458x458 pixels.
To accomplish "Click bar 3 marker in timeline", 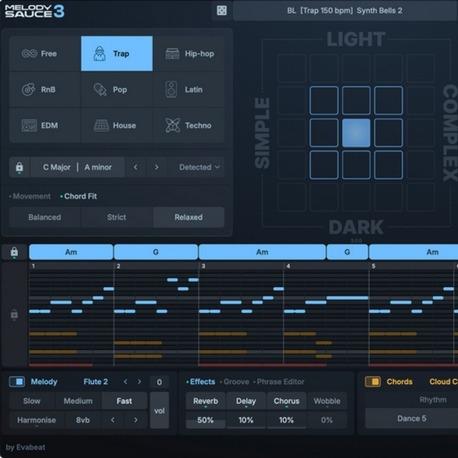I will pos(203,266).
